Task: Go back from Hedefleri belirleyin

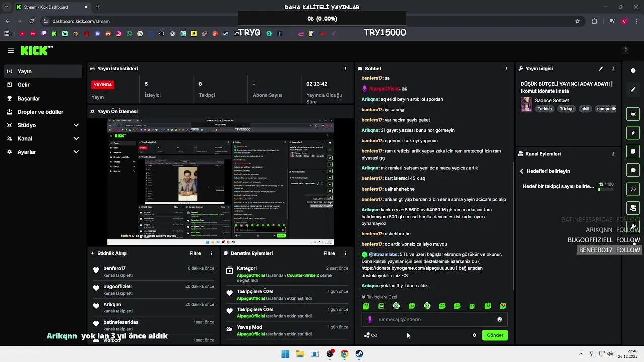Action: tap(522, 171)
